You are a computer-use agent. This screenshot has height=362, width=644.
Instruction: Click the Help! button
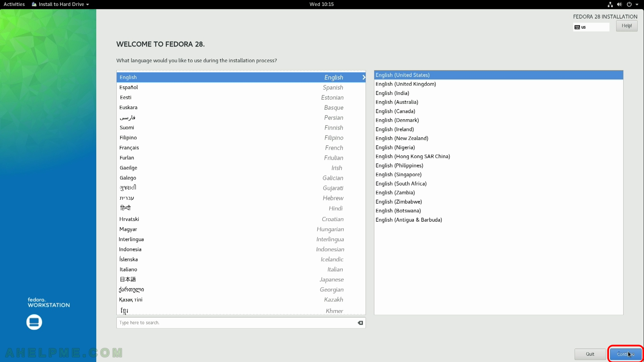click(627, 26)
